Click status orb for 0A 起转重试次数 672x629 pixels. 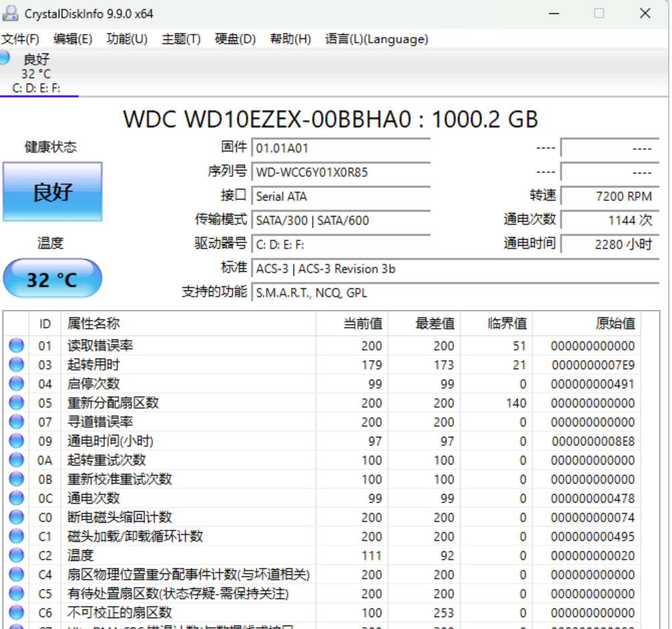click(x=16, y=460)
